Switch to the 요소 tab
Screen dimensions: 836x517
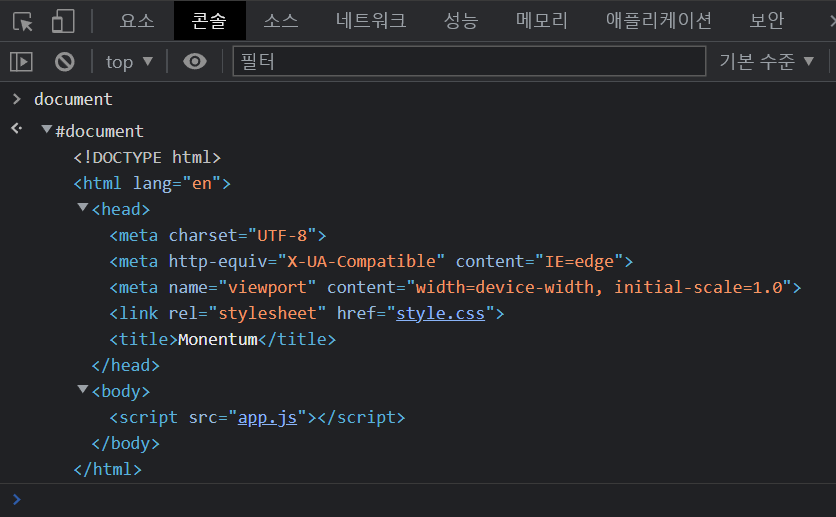137,21
